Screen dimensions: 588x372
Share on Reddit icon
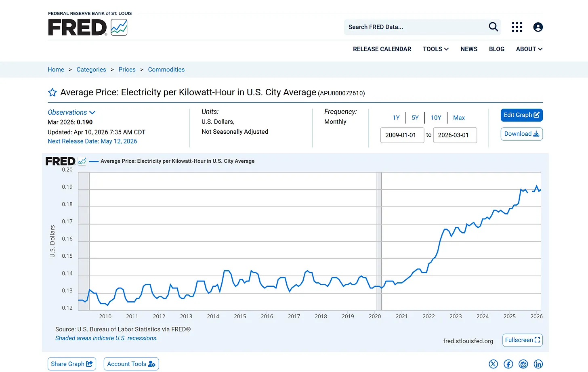click(523, 364)
